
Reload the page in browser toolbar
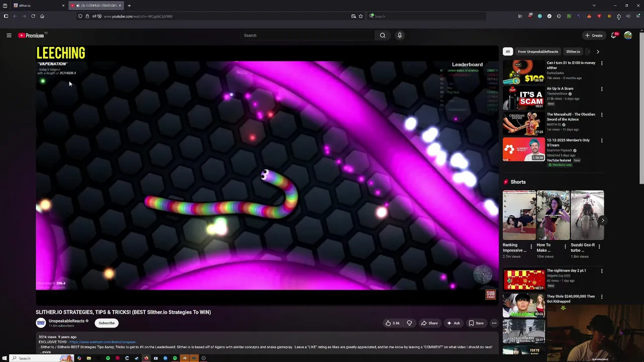click(33, 16)
